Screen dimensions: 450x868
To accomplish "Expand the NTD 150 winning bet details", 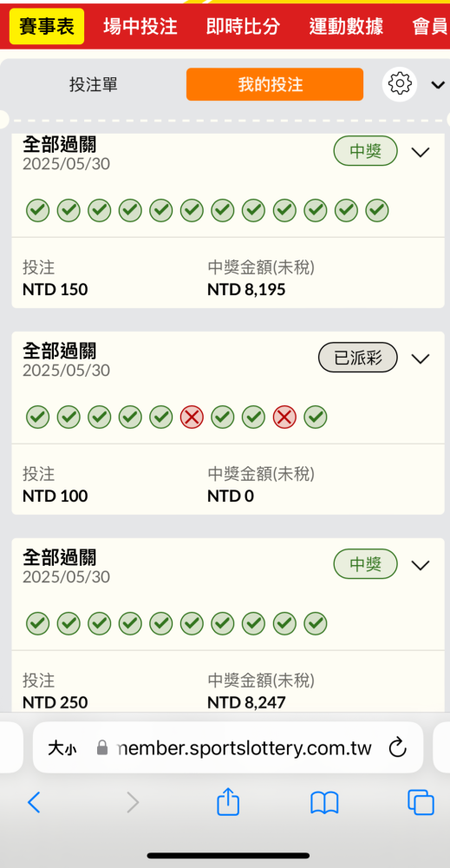I will click(421, 152).
